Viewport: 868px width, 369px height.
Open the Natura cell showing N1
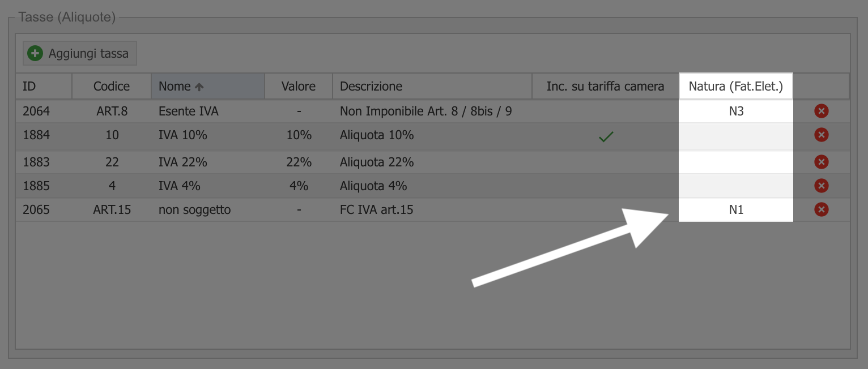point(736,209)
